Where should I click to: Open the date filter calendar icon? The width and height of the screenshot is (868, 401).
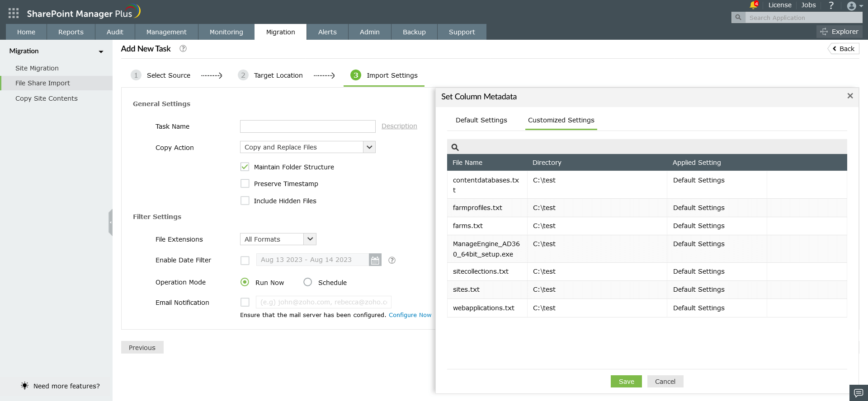(x=375, y=260)
